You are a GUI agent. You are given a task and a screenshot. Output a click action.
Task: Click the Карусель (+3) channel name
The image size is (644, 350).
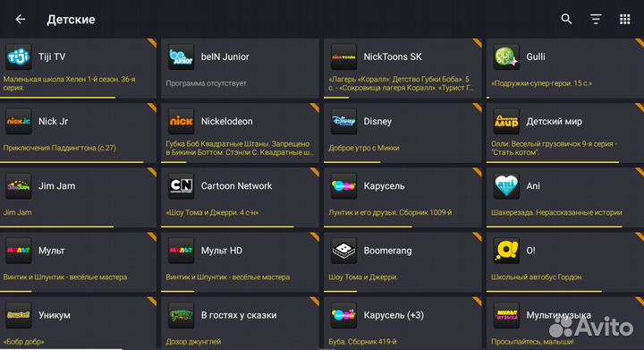[394, 315]
